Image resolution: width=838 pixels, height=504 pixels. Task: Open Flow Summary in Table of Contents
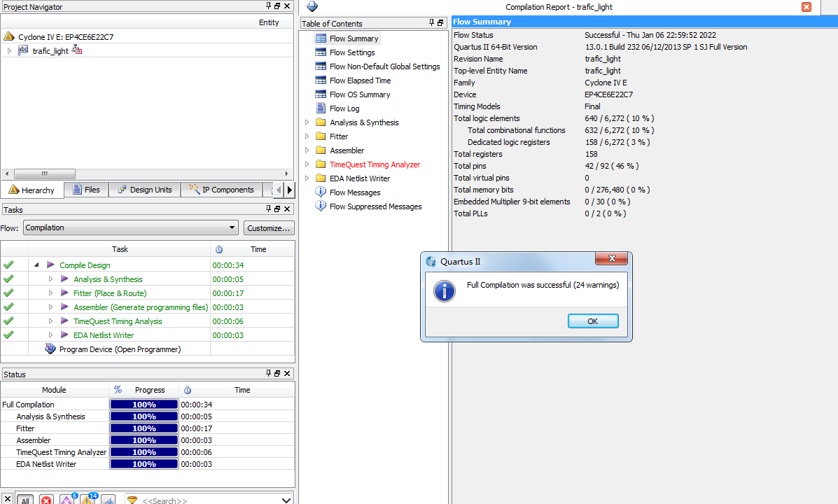click(x=354, y=38)
